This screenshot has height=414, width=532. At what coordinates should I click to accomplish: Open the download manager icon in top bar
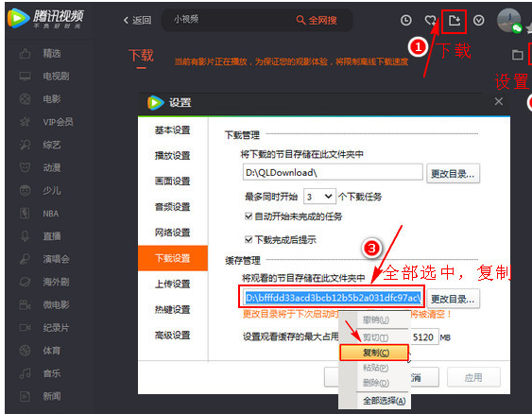point(455,21)
